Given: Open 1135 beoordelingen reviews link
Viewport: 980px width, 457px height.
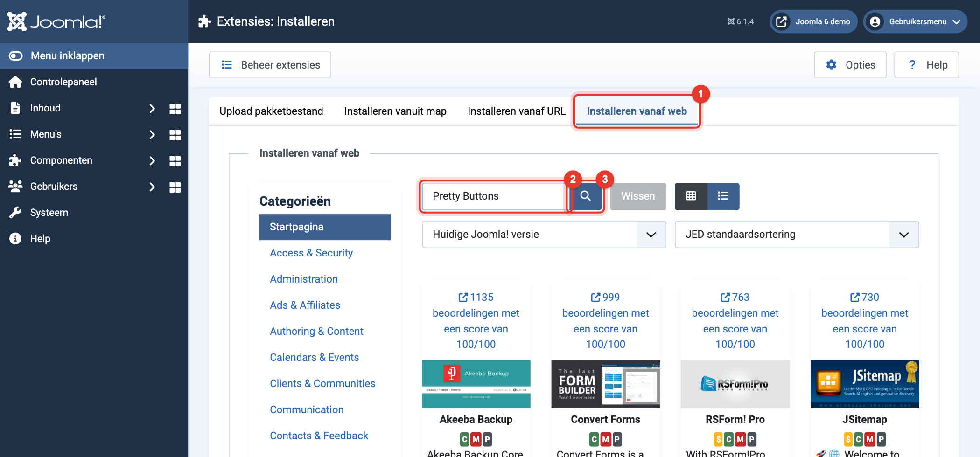Looking at the screenshot, I should pyautogui.click(x=476, y=321).
